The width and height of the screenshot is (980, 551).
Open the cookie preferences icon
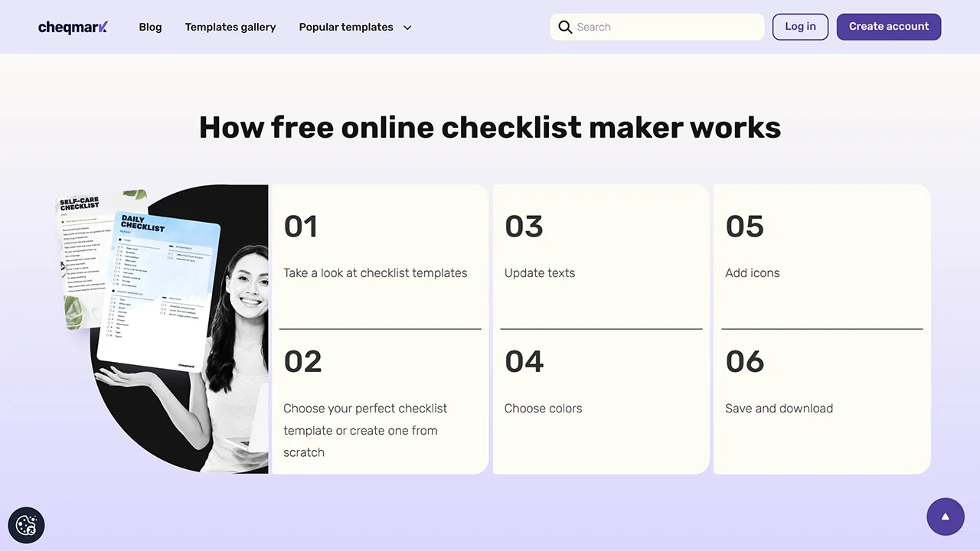click(x=26, y=525)
